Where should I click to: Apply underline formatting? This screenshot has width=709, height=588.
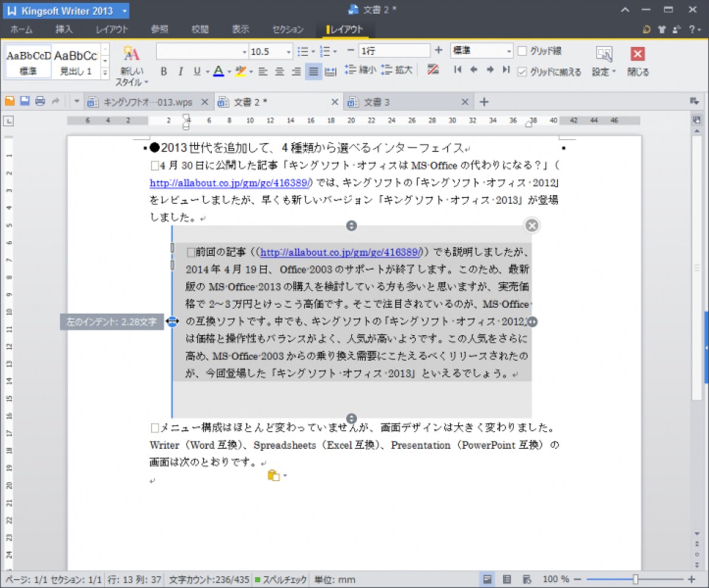[x=197, y=71]
